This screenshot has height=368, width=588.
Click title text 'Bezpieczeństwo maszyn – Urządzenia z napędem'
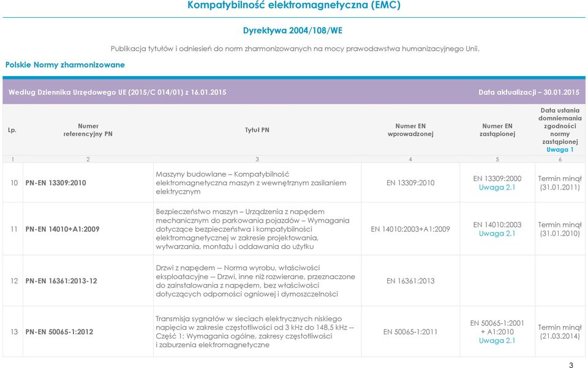pos(240,212)
